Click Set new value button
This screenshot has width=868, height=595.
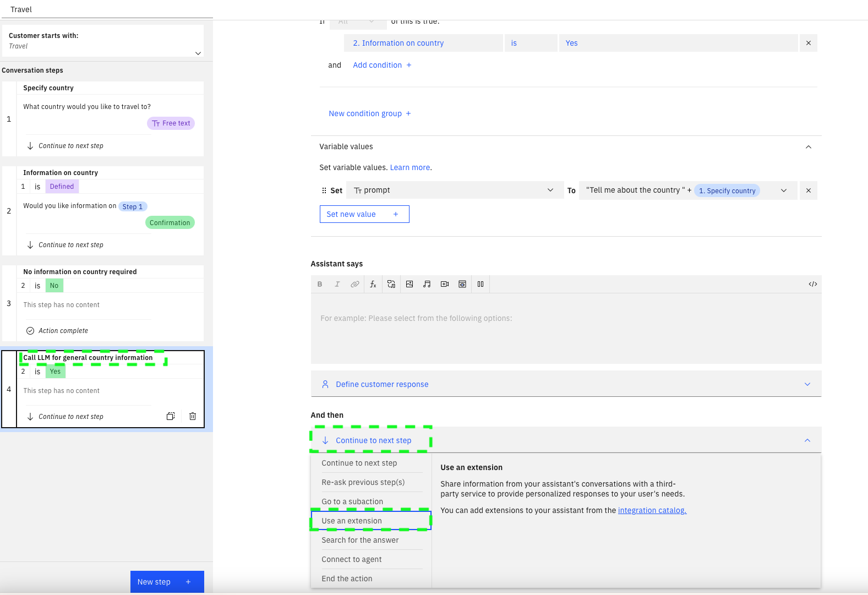click(364, 214)
